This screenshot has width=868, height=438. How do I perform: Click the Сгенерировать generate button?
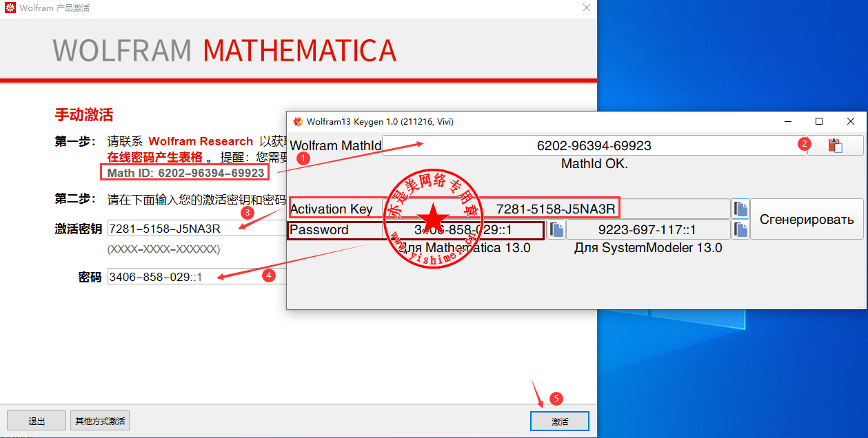click(807, 220)
